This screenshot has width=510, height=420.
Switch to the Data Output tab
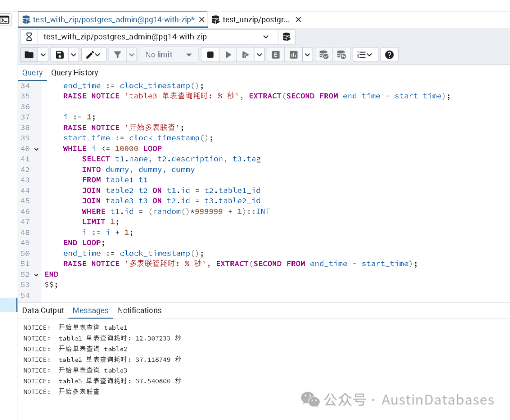(x=43, y=310)
